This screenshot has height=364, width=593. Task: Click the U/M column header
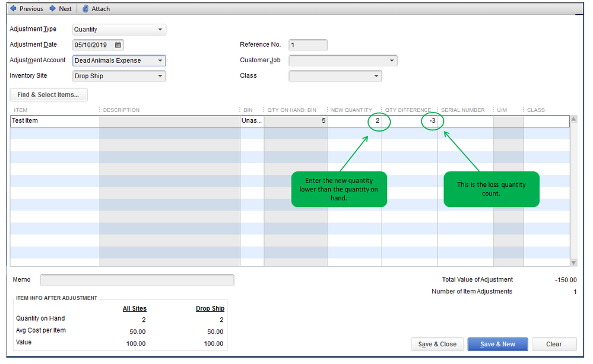click(502, 110)
